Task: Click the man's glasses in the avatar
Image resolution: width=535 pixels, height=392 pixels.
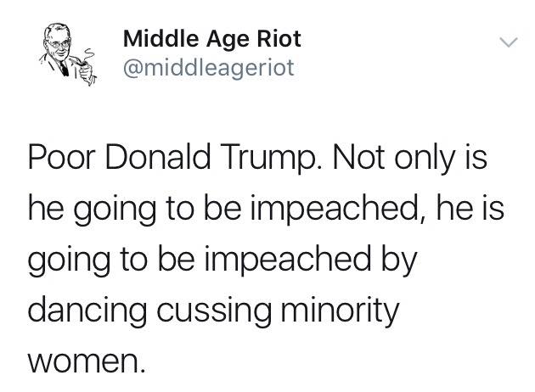Action: click(x=59, y=43)
